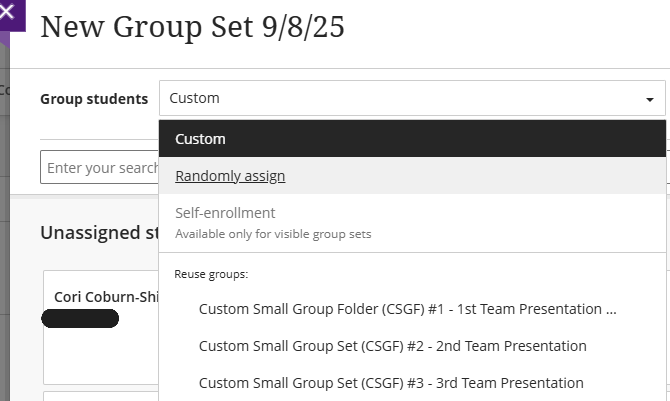Select the Self-enrollment option
The width and height of the screenshot is (670, 401).
coord(225,213)
